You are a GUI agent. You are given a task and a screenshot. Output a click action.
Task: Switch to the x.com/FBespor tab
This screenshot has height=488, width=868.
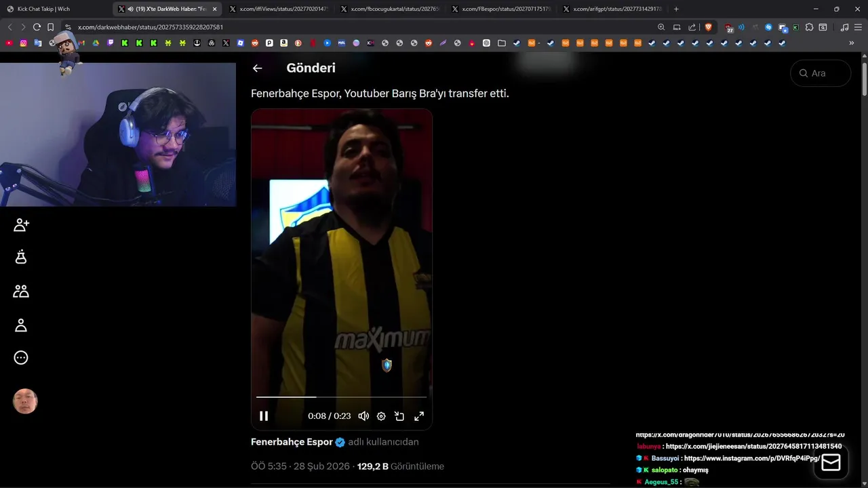500,9
